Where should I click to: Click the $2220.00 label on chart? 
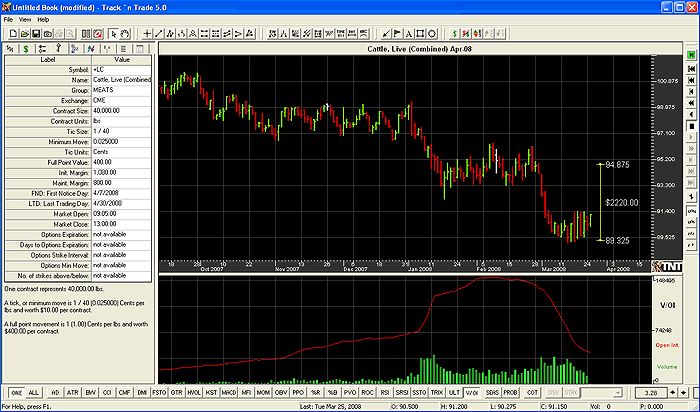tap(621, 203)
